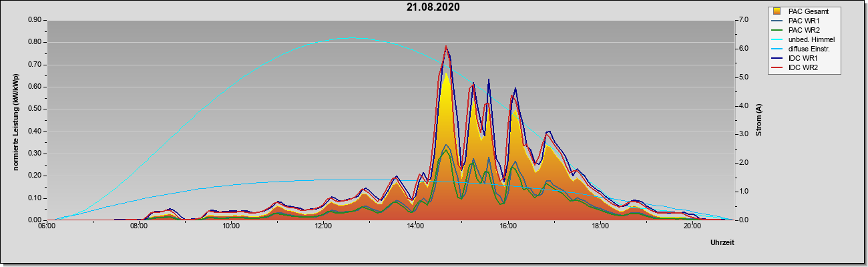The height and width of the screenshot is (267, 868).
Task: Select the PAC WR1 legend entry
Action: coord(805,21)
